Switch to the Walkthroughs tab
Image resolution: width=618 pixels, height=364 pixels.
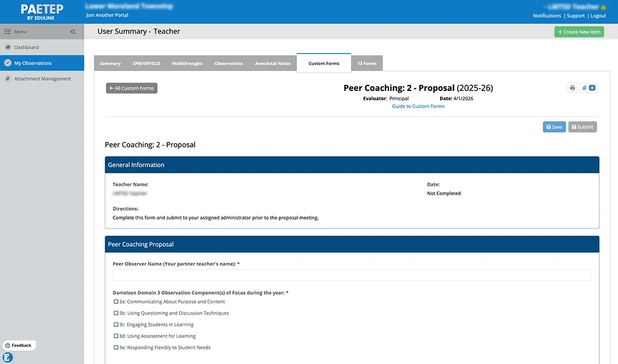pos(187,64)
